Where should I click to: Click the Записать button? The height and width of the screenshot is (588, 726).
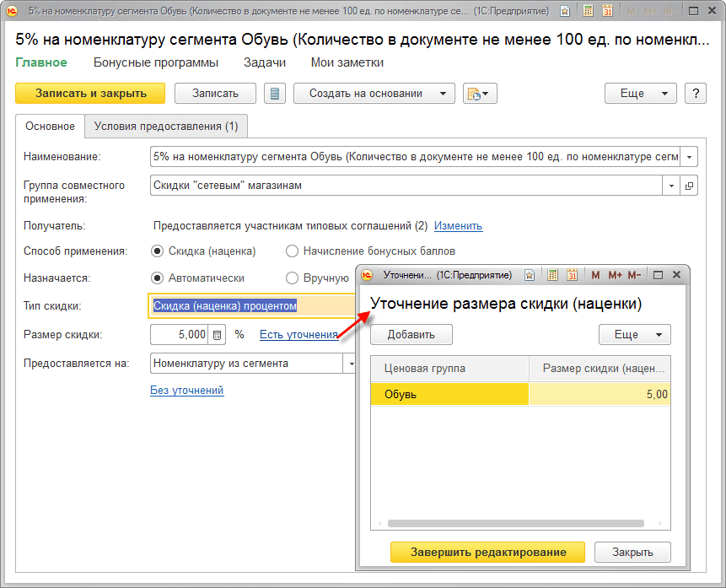point(215,94)
